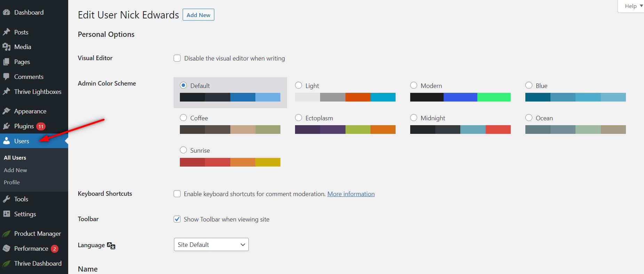Click the Appearance paintbrush icon
This screenshot has height=274, width=644.
pos(6,111)
